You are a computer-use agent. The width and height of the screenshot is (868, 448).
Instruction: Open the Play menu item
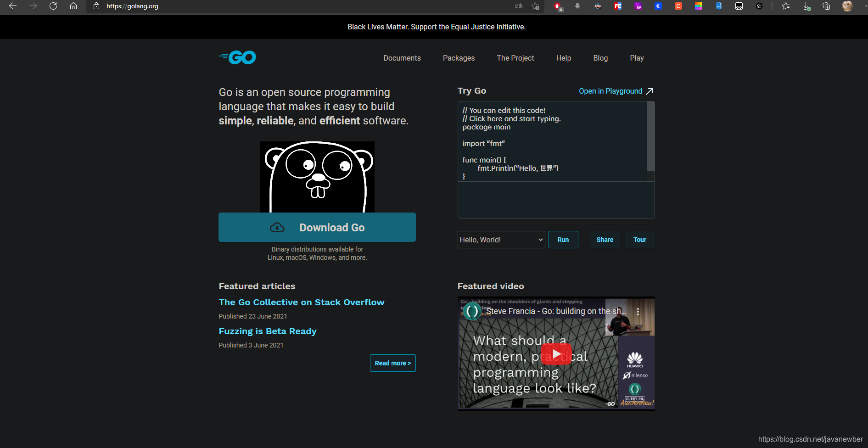637,58
